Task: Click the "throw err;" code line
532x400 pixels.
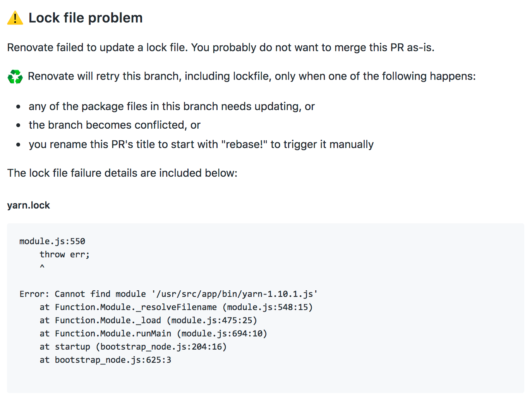Action: [65, 254]
